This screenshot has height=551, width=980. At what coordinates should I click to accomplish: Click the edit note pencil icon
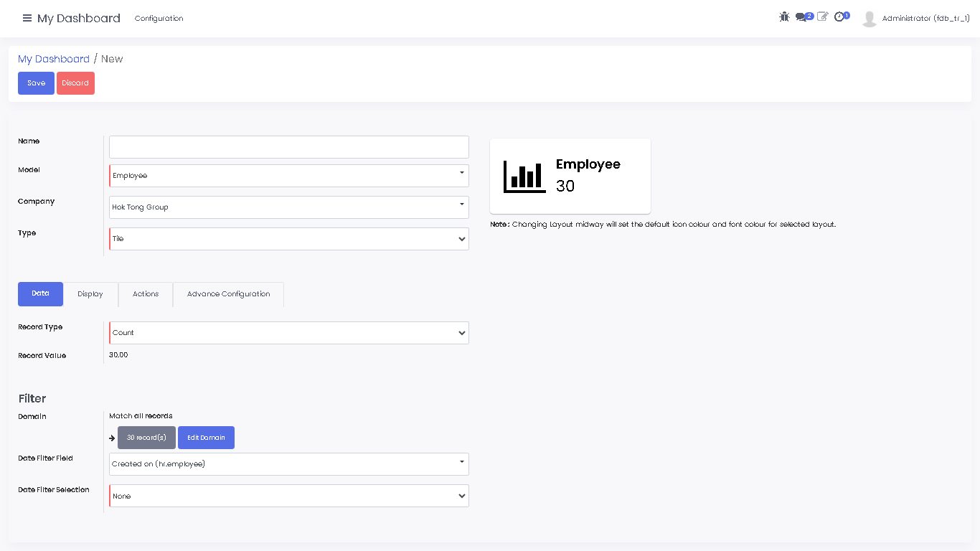point(822,17)
